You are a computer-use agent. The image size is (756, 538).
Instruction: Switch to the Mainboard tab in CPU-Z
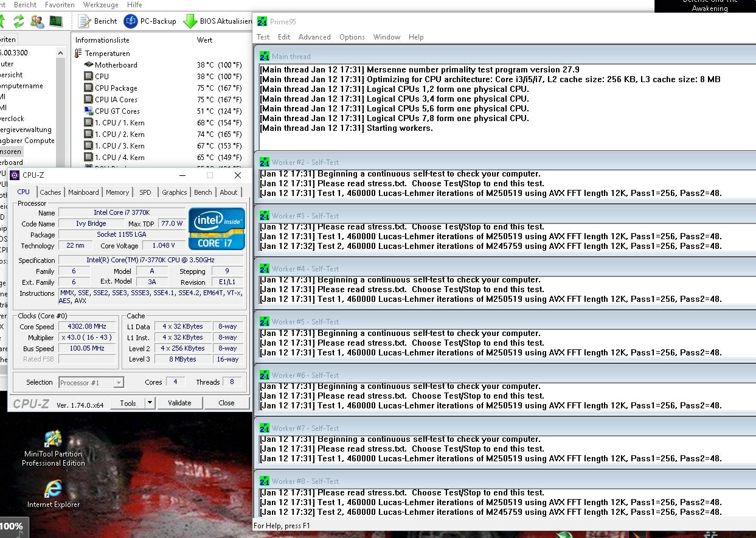point(83,192)
